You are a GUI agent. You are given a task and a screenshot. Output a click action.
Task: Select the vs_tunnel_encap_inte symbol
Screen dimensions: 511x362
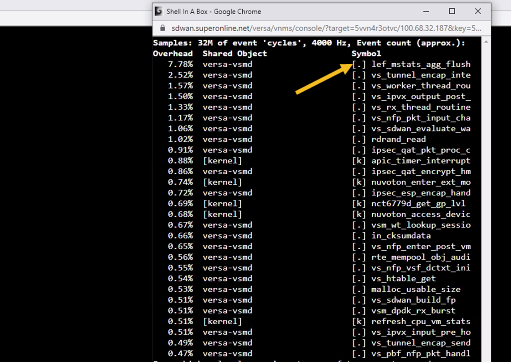421,75
